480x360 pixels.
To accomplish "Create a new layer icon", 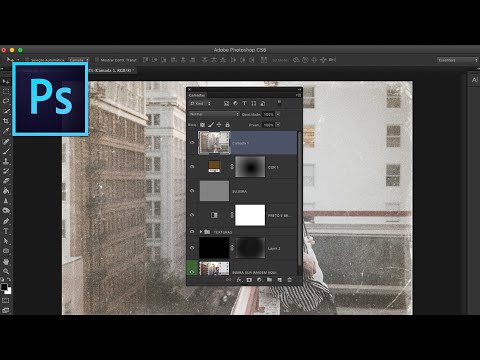I will [279, 280].
